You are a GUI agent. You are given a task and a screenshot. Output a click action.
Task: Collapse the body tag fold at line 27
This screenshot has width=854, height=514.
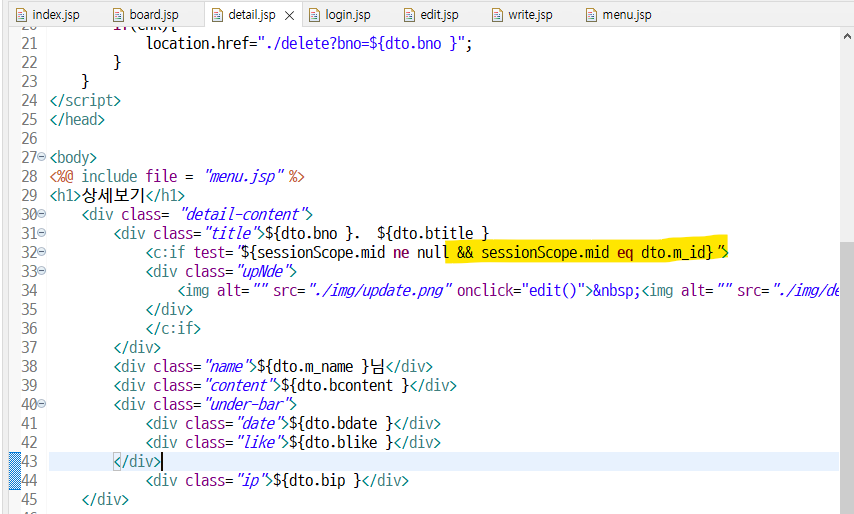pyautogui.click(x=42, y=157)
